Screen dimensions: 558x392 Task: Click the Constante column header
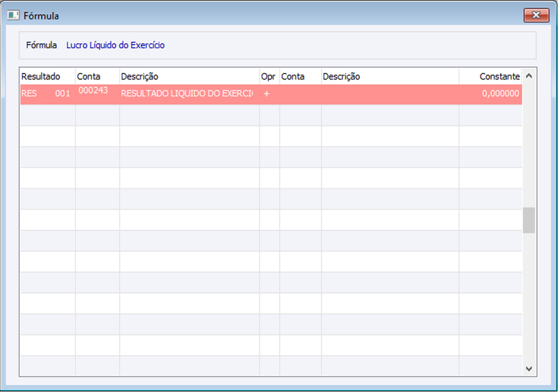[x=490, y=77]
